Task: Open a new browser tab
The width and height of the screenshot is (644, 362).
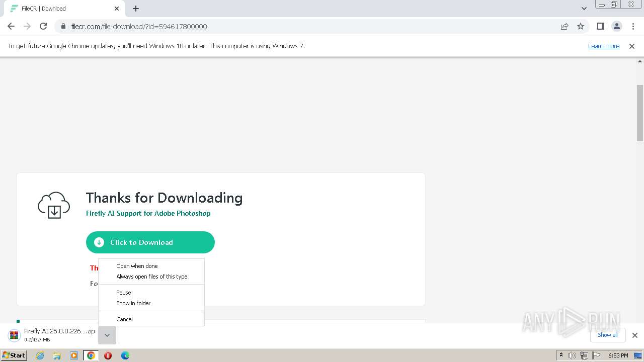Action: click(136, 9)
